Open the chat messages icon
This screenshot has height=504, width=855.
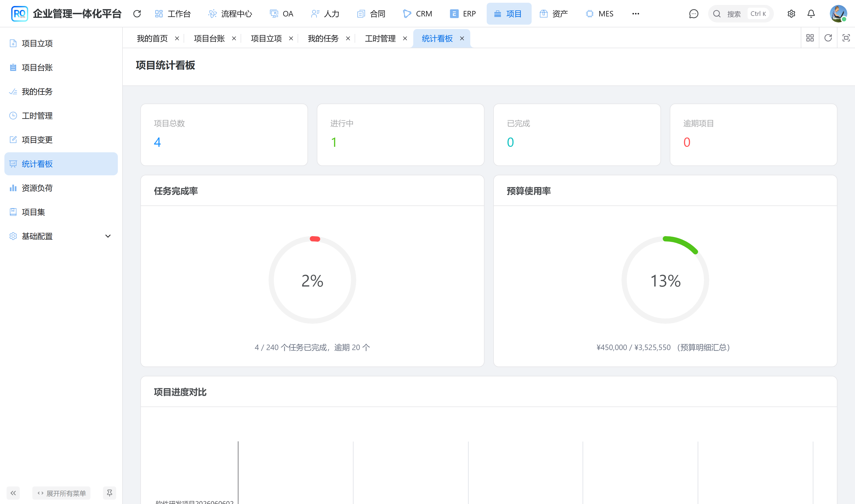click(693, 14)
